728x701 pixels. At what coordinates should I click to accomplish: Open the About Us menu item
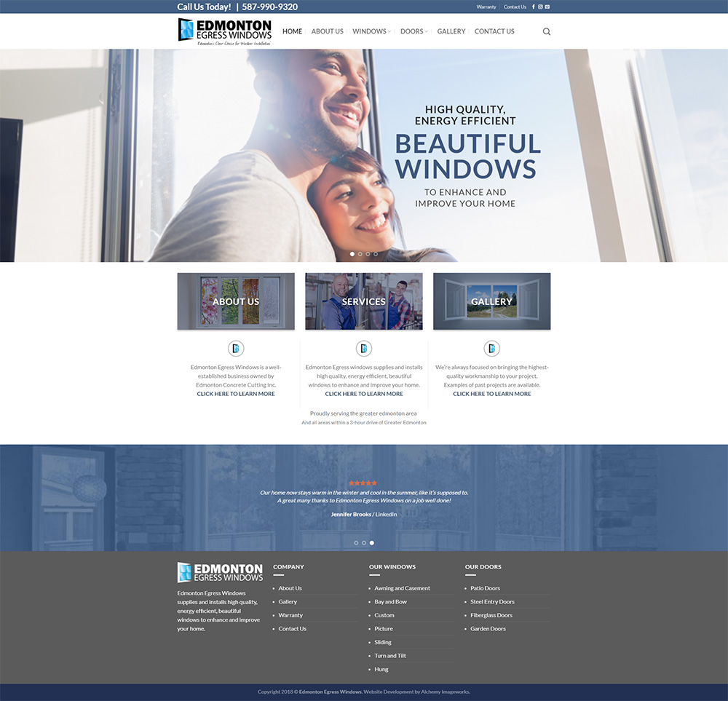[x=328, y=31]
